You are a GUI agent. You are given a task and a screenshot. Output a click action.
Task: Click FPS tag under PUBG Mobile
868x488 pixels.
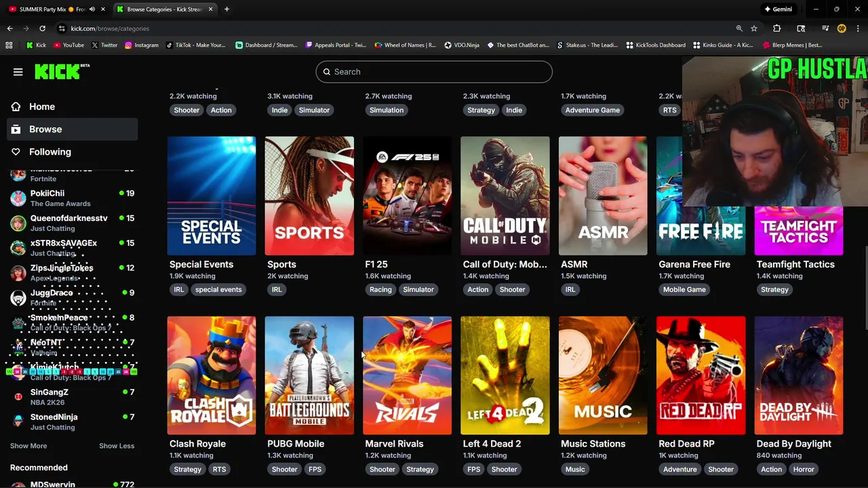click(315, 469)
